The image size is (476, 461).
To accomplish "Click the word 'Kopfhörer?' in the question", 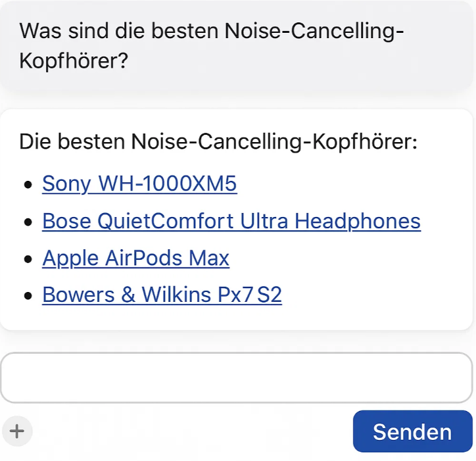I will pos(74,61).
